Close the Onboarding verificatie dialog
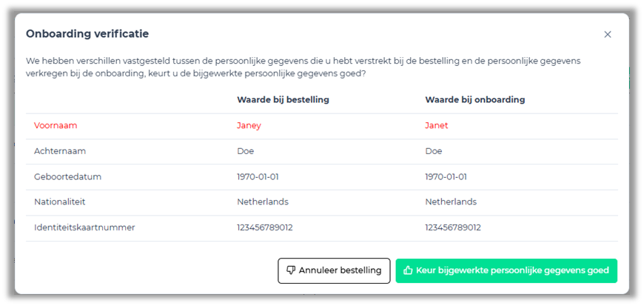The width and height of the screenshot is (644, 306). coord(608,34)
